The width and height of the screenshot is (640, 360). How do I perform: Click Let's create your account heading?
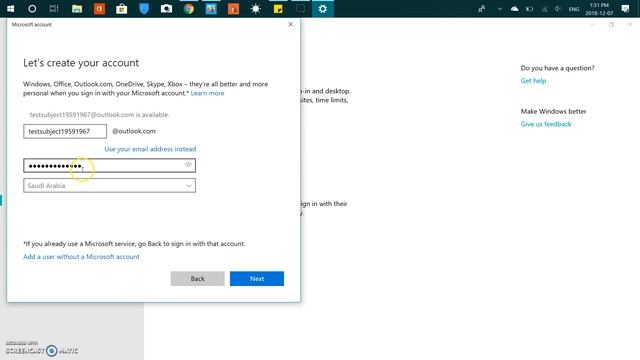point(81,63)
